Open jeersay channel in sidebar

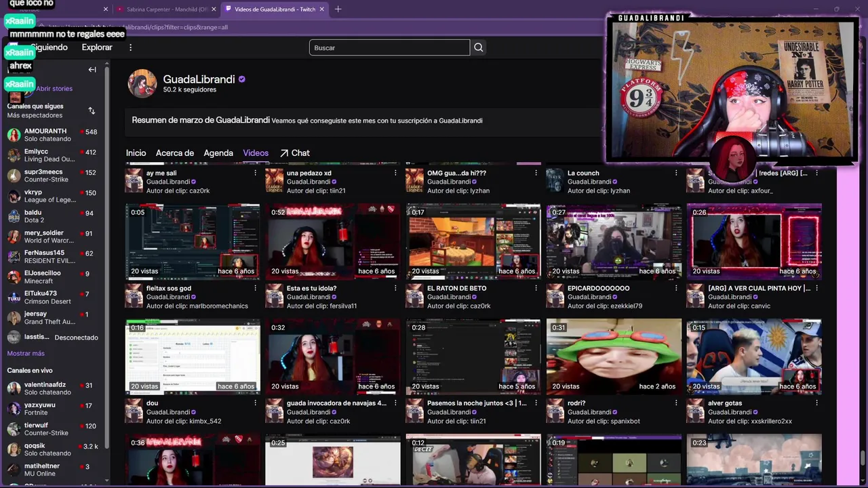(53, 318)
